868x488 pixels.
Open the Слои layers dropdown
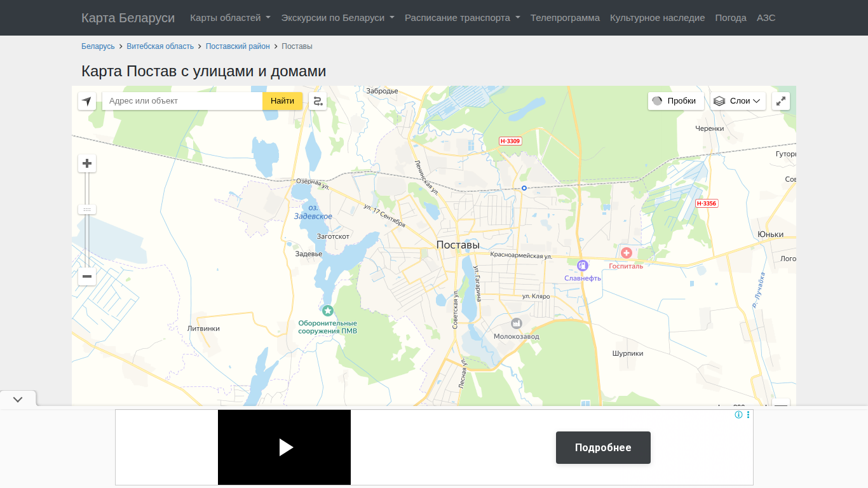coord(738,101)
